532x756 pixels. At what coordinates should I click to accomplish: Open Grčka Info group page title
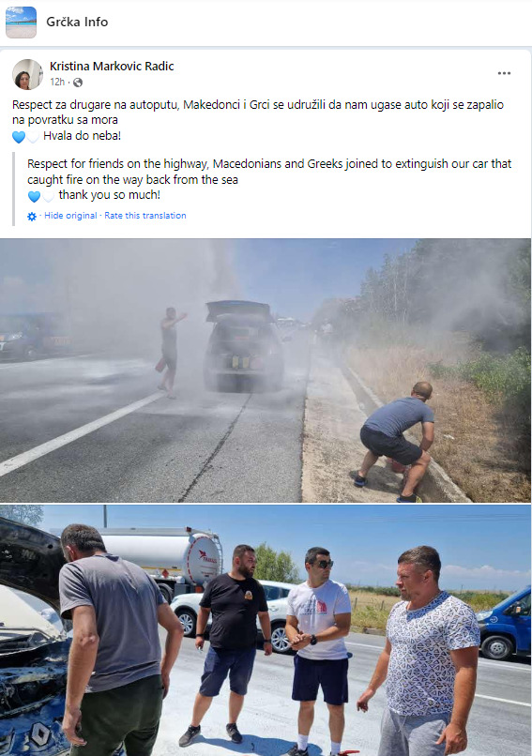[x=77, y=23]
